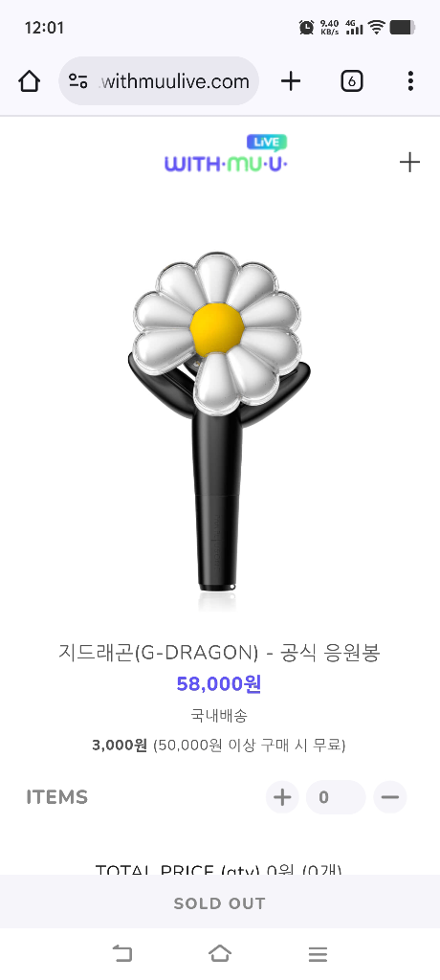The image size is (440, 980).
Task: Tap the Android back navigation icon
Action: (x=122, y=954)
